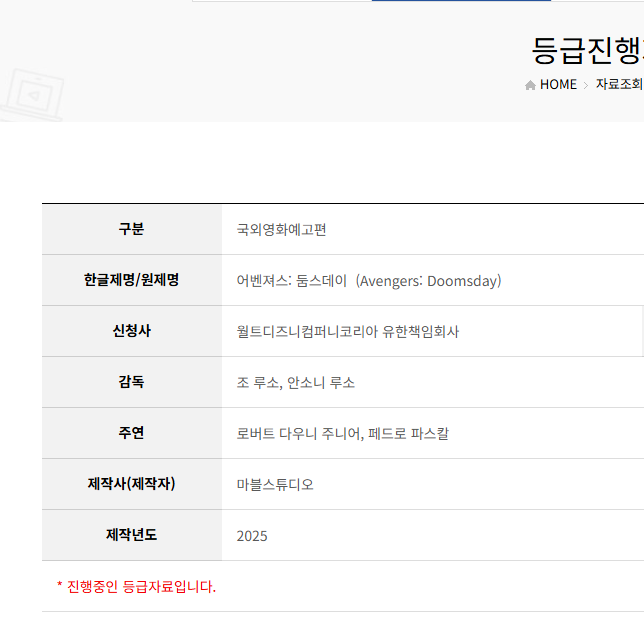
Task: Open the HOME breadcrumb link
Action: (558, 85)
